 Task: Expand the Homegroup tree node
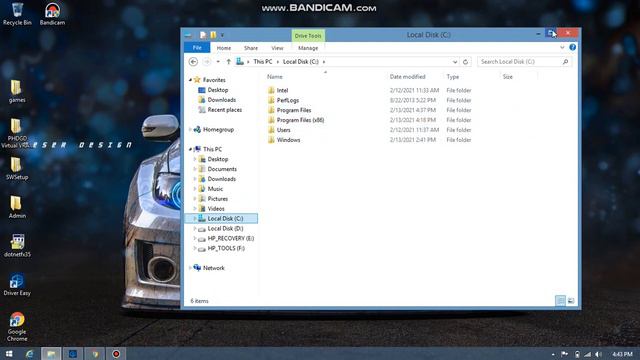pos(190,130)
